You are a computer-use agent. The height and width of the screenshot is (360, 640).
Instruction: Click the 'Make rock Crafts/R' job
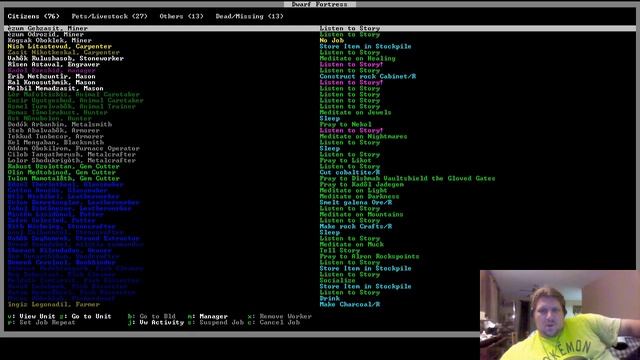tap(356, 227)
